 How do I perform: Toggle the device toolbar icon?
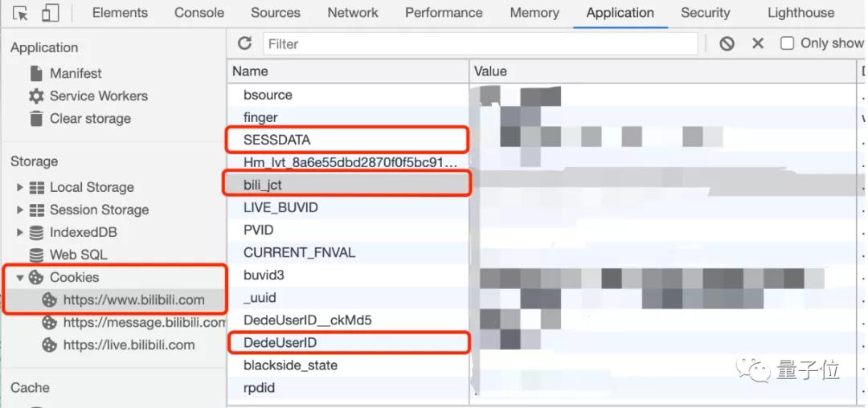[50, 14]
